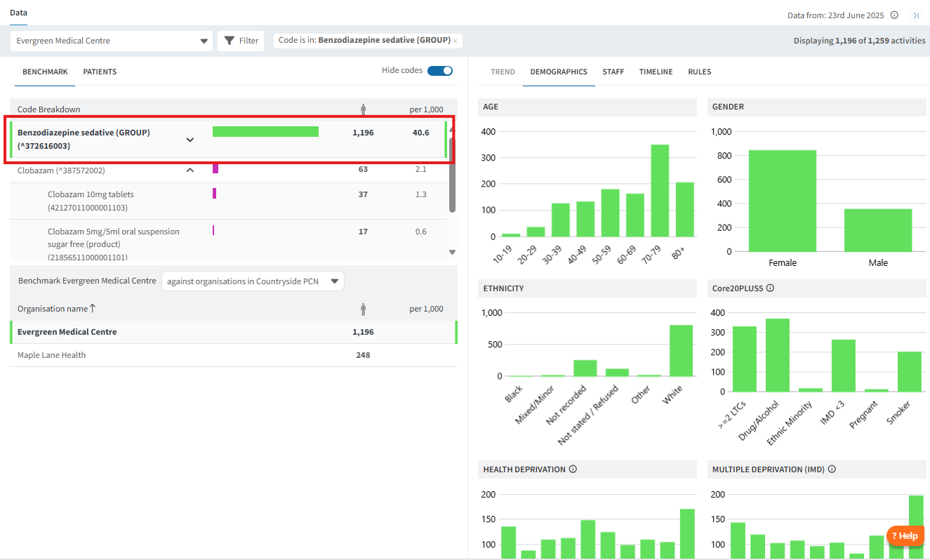930x560 pixels.
Task: Click the per 1,000 header in organisation table
Action: [427, 309]
